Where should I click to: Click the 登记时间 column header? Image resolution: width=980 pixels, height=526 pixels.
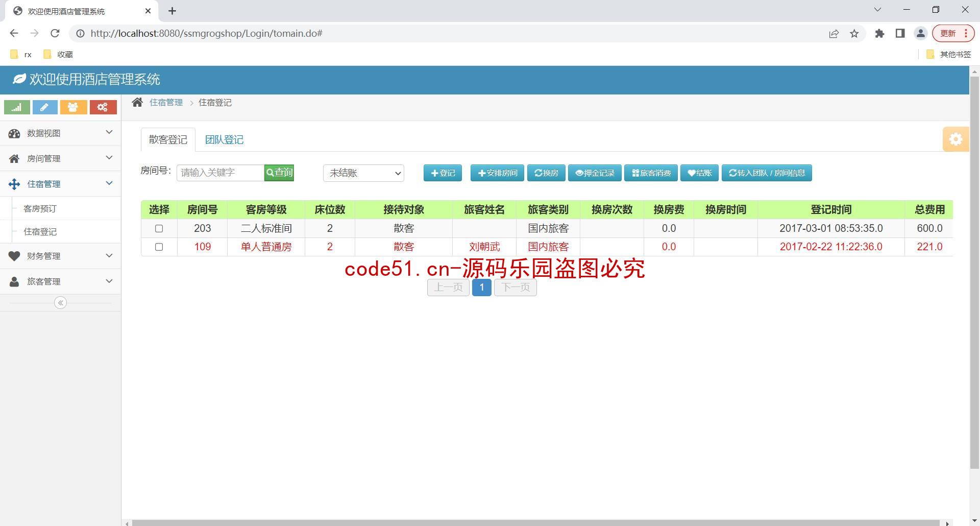pyautogui.click(x=831, y=209)
